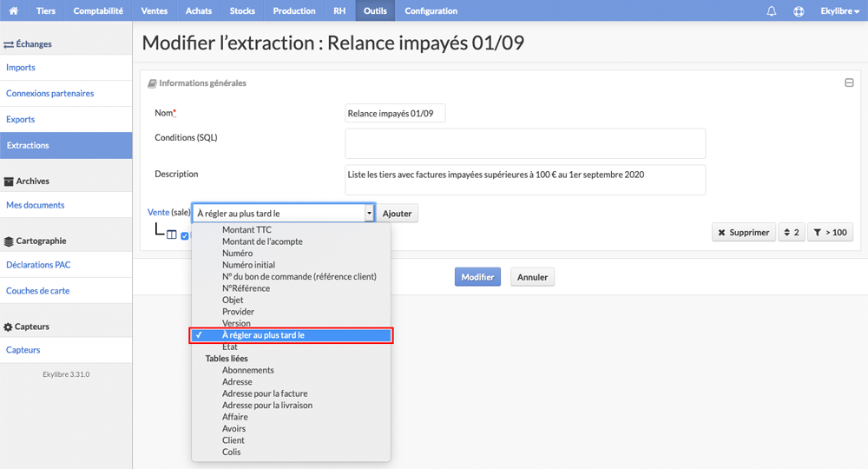868x469 pixels.
Task: Toggle the checkbox next to the column icon
Action: 184,236
